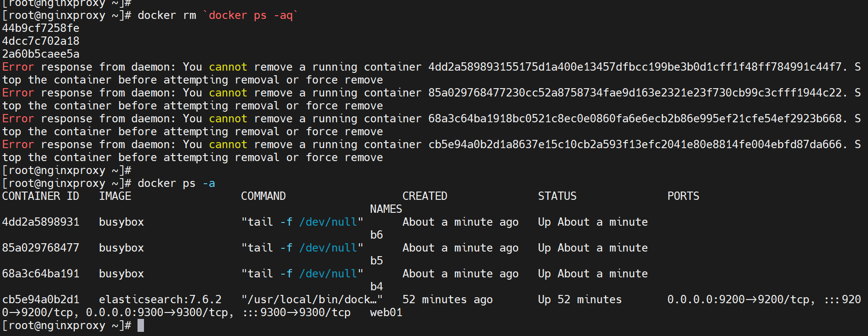Click the STATUS column header
Viewport: 868px width, 336px height.
557,196
